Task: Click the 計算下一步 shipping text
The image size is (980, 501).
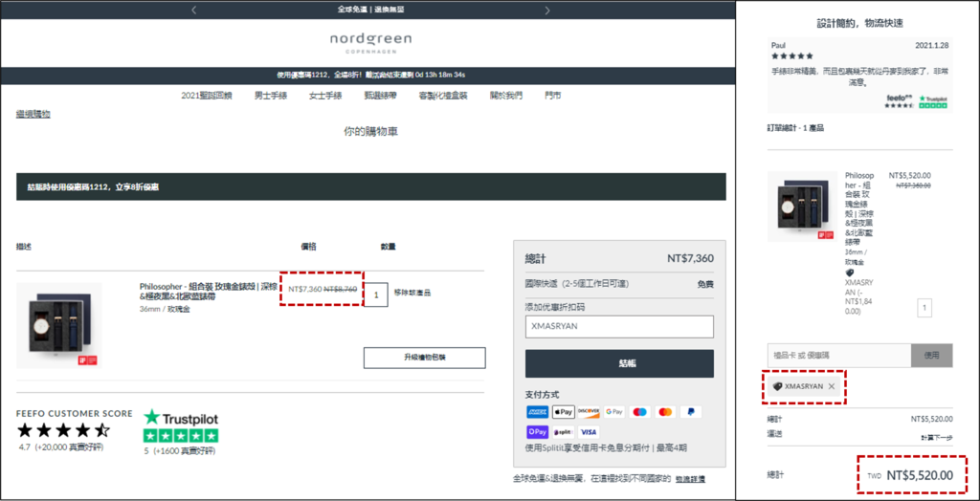Action: [x=936, y=438]
